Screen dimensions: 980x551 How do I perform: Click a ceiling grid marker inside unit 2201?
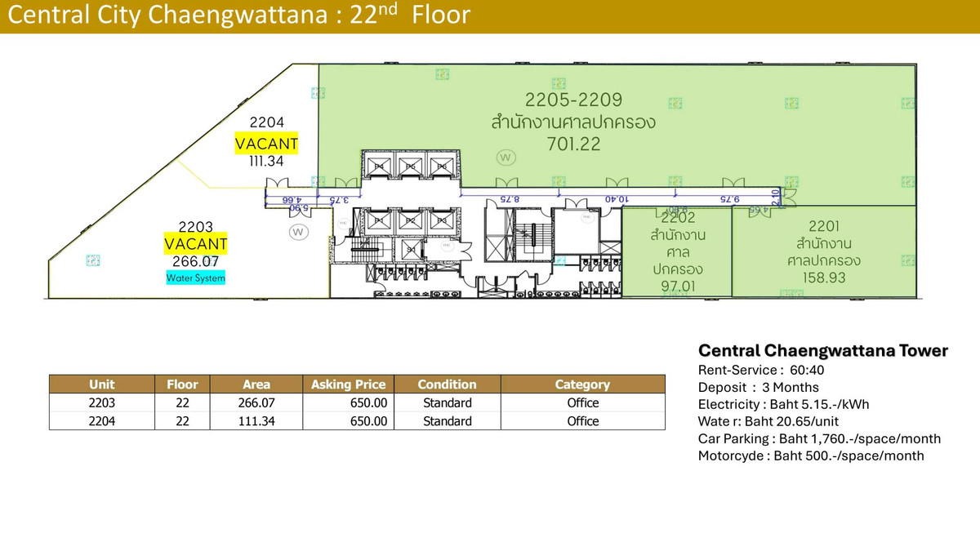907,259
